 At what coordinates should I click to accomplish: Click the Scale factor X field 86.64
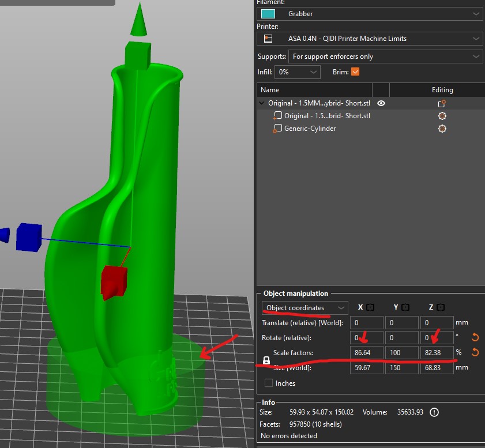tap(367, 352)
